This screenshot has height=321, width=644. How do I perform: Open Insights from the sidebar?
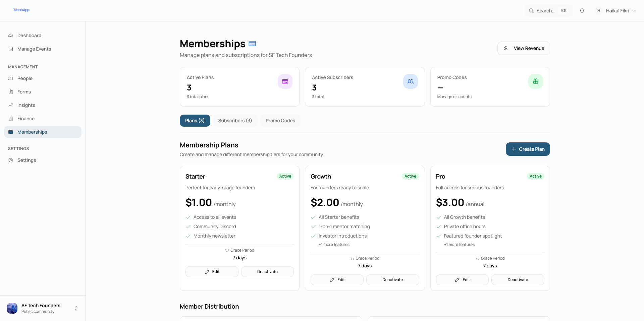click(x=26, y=105)
